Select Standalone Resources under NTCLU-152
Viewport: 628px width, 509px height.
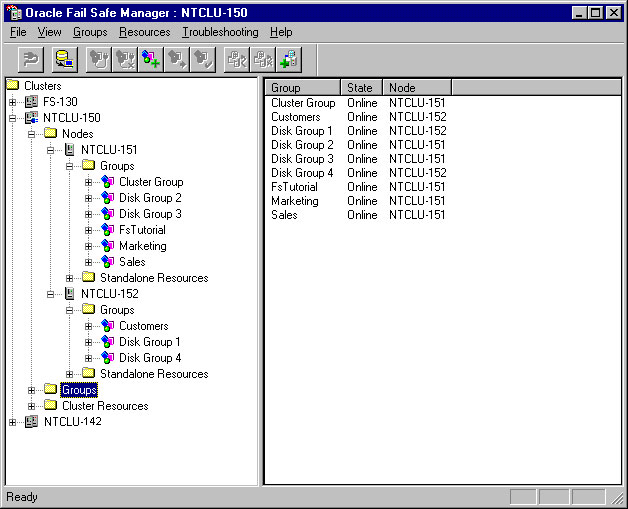(x=154, y=374)
